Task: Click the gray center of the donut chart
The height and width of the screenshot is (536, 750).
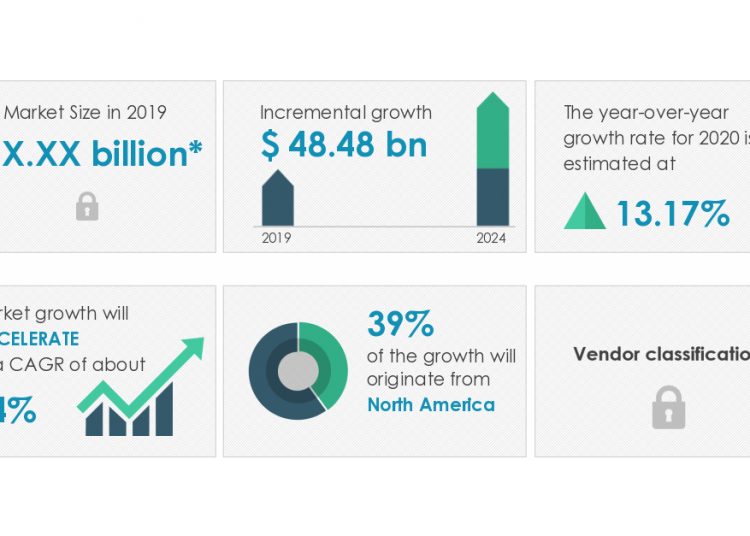Action: coord(298,372)
